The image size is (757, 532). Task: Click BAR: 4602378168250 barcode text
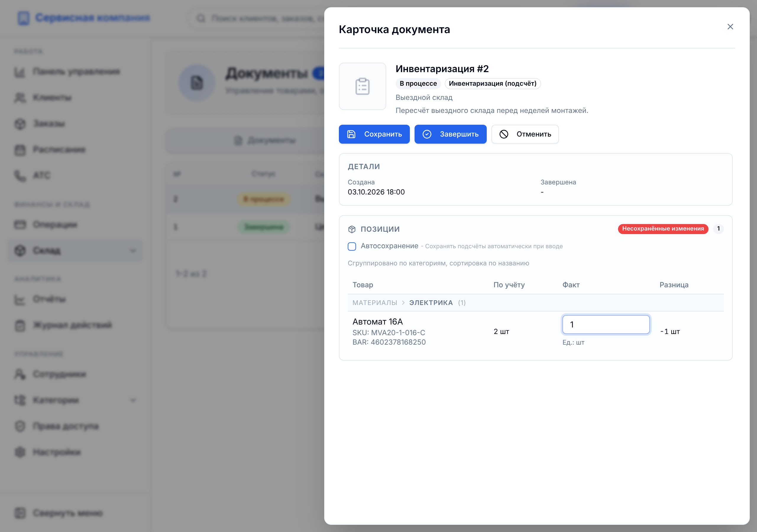(389, 342)
